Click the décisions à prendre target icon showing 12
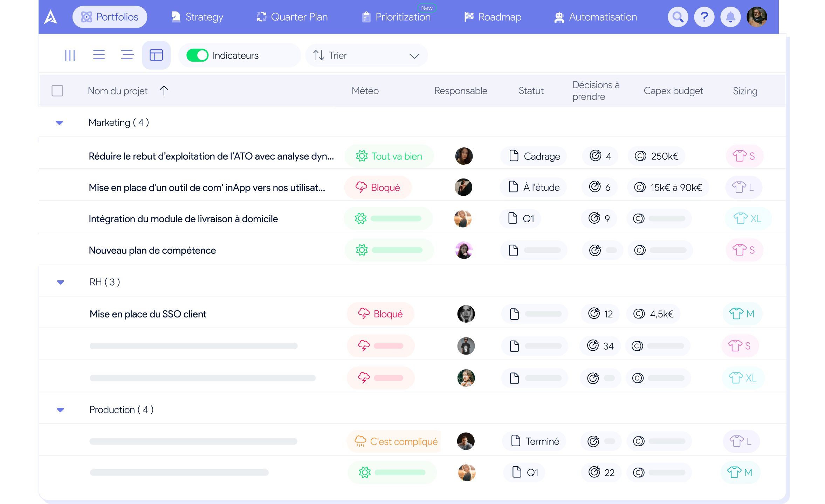Screen dimensions: 825x504 click(594, 314)
